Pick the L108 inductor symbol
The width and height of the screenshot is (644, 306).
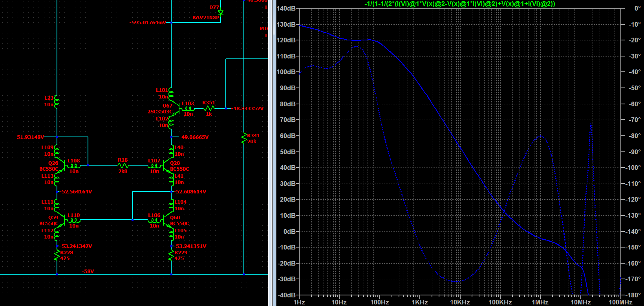[x=73, y=166]
